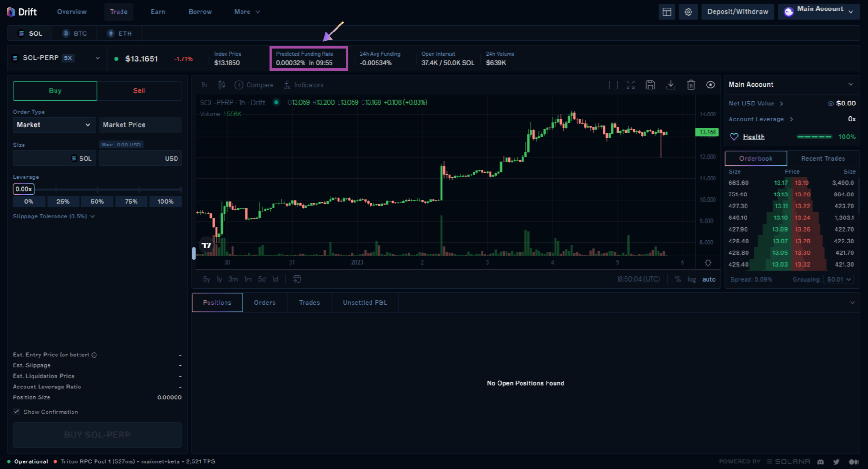This screenshot has width=868, height=469.
Task: Download chart image using download icon
Action: pyautogui.click(x=671, y=85)
